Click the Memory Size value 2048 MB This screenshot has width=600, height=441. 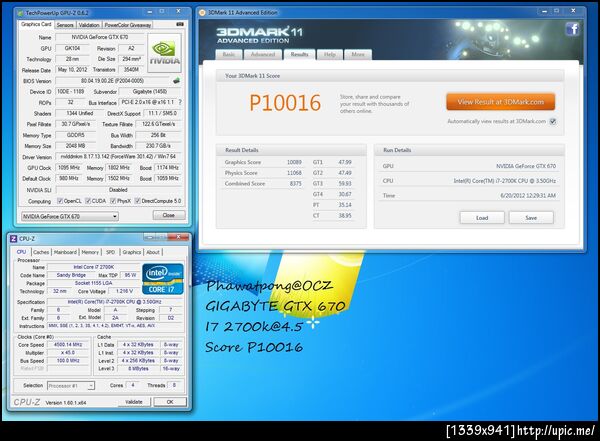coord(75,146)
